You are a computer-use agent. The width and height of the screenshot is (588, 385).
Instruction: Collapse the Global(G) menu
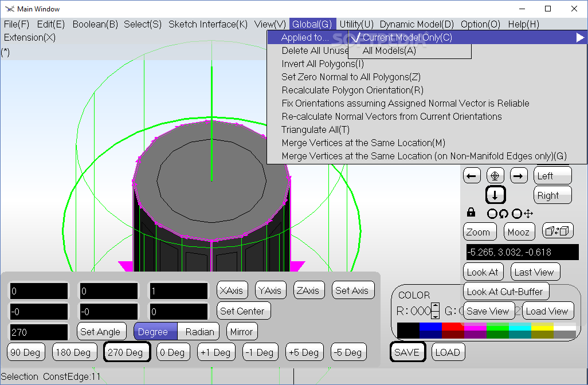[312, 25]
